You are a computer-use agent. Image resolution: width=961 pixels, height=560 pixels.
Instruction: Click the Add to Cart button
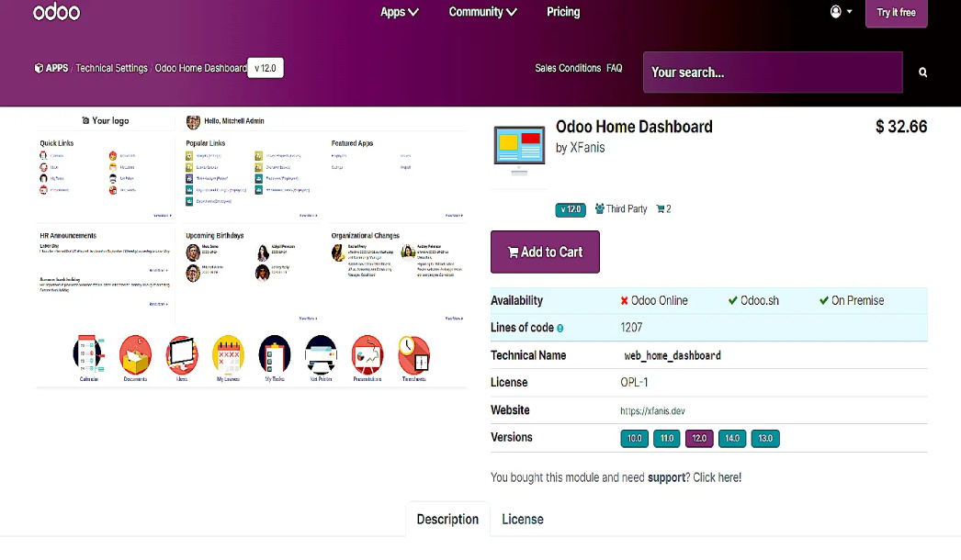click(545, 252)
